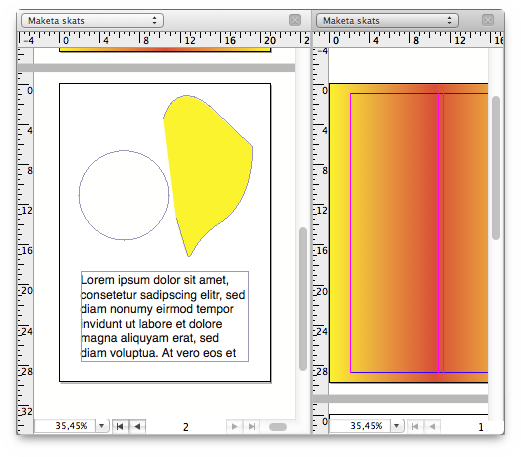Close the right Maketa skats pane
This screenshot has width=521, height=457.
coord(488,20)
